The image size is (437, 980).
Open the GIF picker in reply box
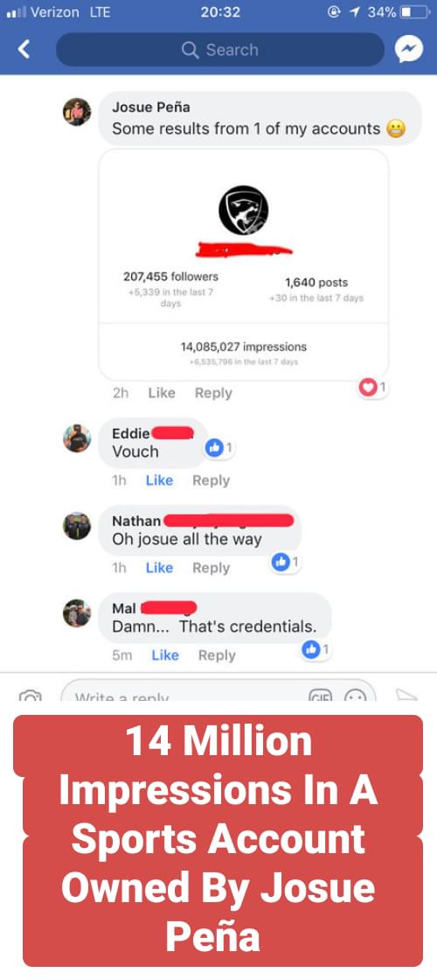pyautogui.click(x=320, y=695)
